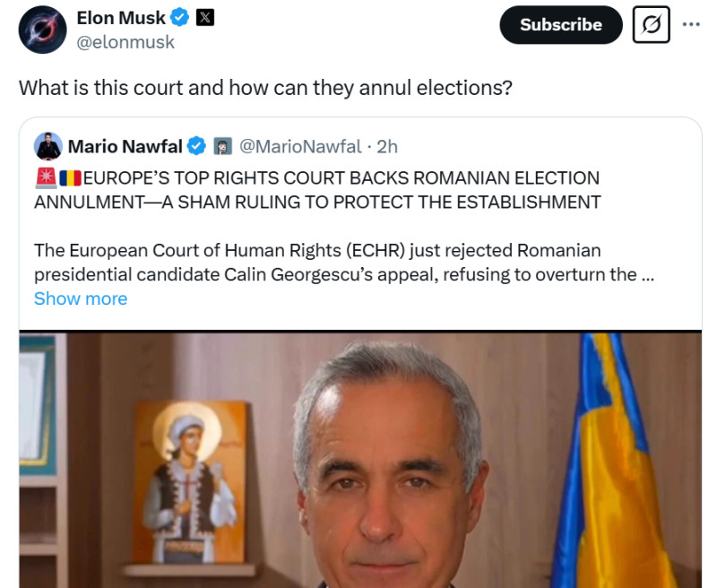Click the affiliate badge after Mario Nawfal's checkmark
Image resolution: width=717 pixels, height=588 pixels.
click(222, 146)
